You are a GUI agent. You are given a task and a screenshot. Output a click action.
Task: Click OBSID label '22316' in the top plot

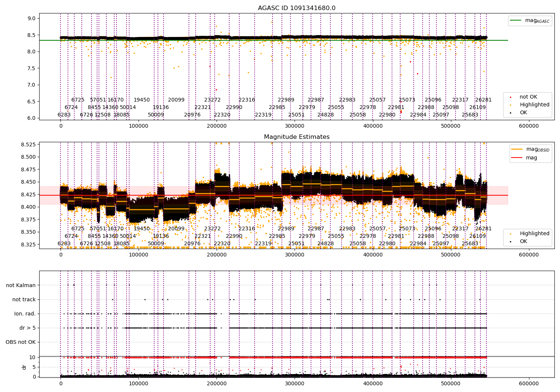pos(247,100)
